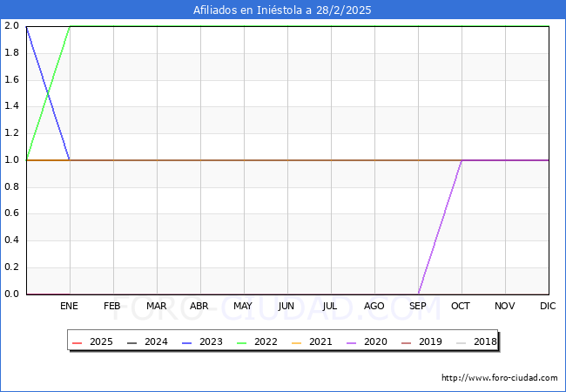Click the 2021 orange legend swatch
The height and width of the screenshot is (392, 566).
[x=296, y=342]
